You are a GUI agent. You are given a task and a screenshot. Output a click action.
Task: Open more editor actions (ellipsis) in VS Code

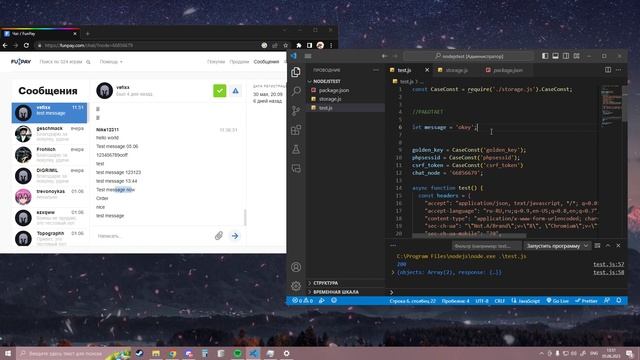pos(618,70)
